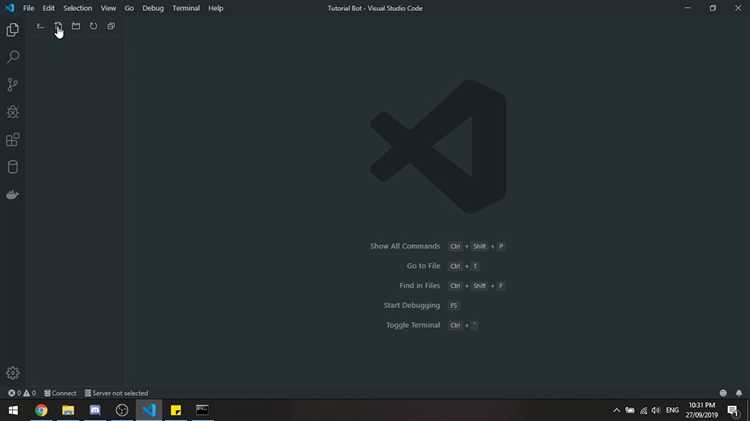This screenshot has height=421, width=750.
Task: Open Sticky Notes from the taskbar
Action: pyautogui.click(x=176, y=410)
